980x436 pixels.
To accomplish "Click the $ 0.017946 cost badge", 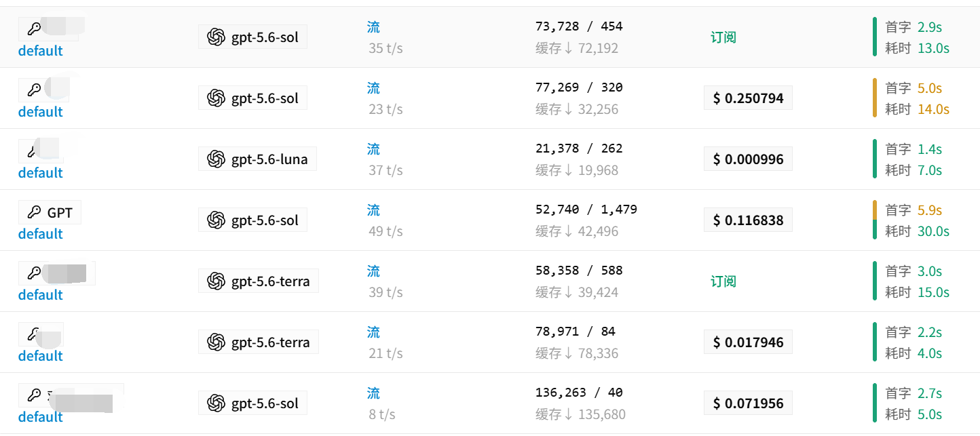I will (748, 342).
